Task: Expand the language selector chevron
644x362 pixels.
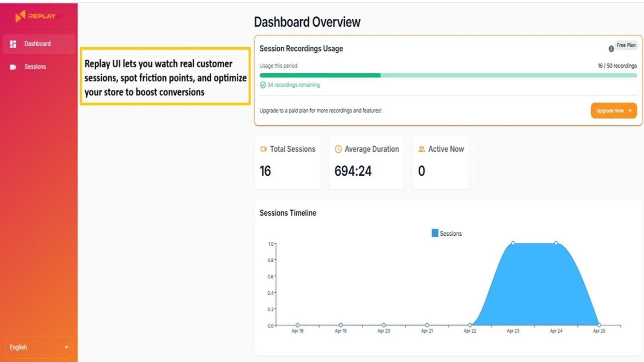Action: click(x=67, y=347)
